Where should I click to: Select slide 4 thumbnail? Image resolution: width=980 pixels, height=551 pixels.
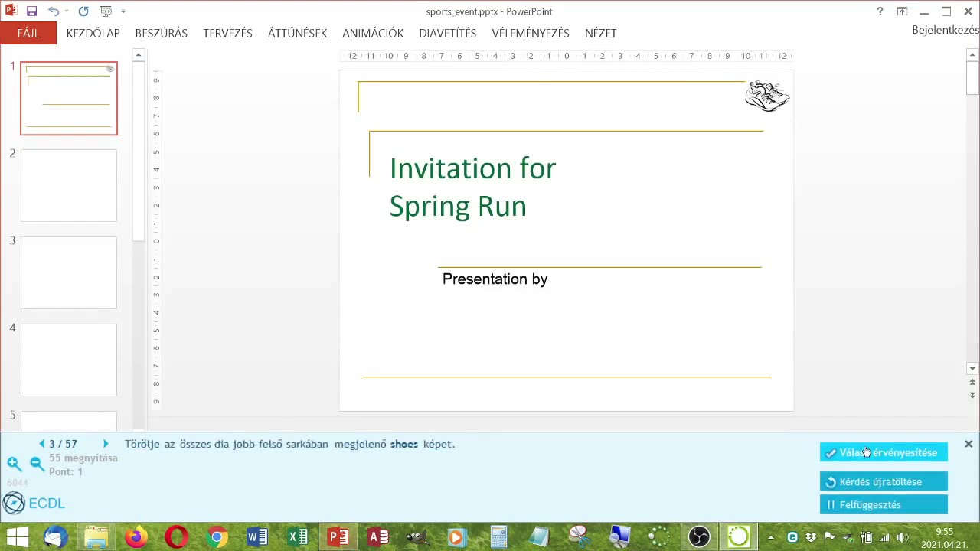(69, 360)
